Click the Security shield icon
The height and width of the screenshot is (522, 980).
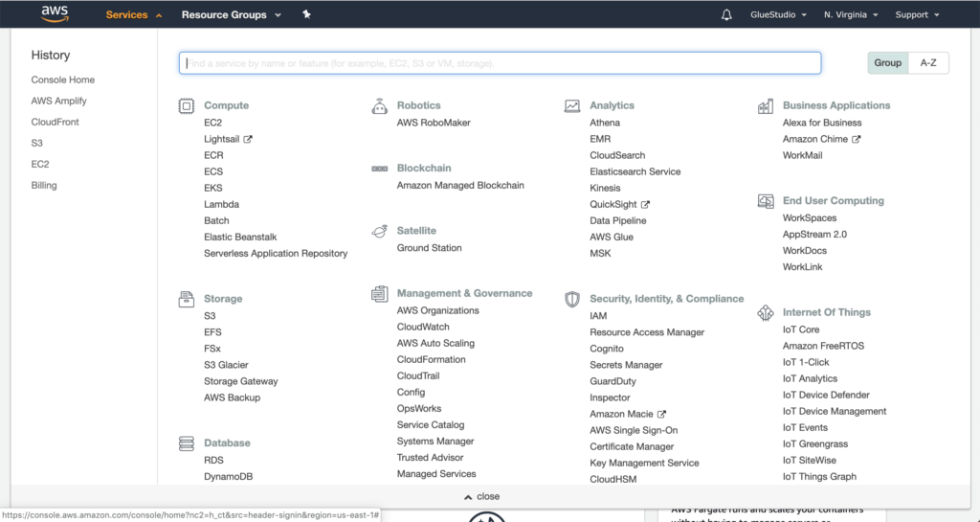coord(572,299)
